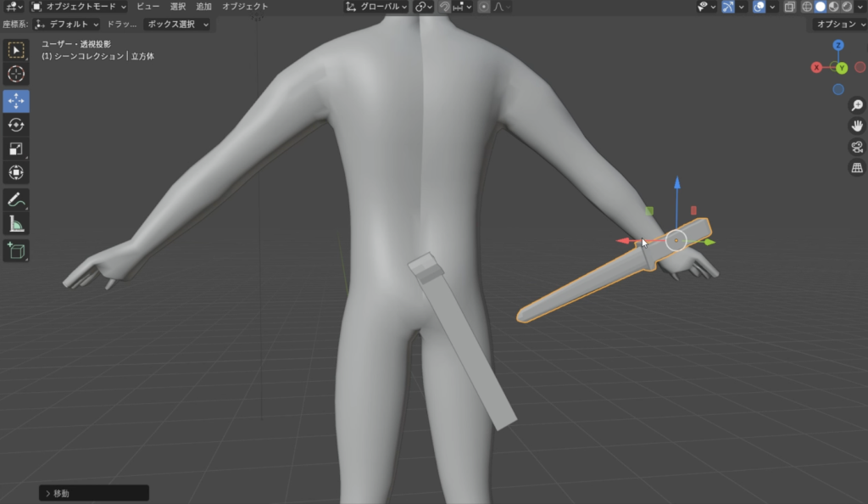Image resolution: width=868 pixels, height=504 pixels.
Task: Open shading options dropdown arrow
Action: (860, 7)
